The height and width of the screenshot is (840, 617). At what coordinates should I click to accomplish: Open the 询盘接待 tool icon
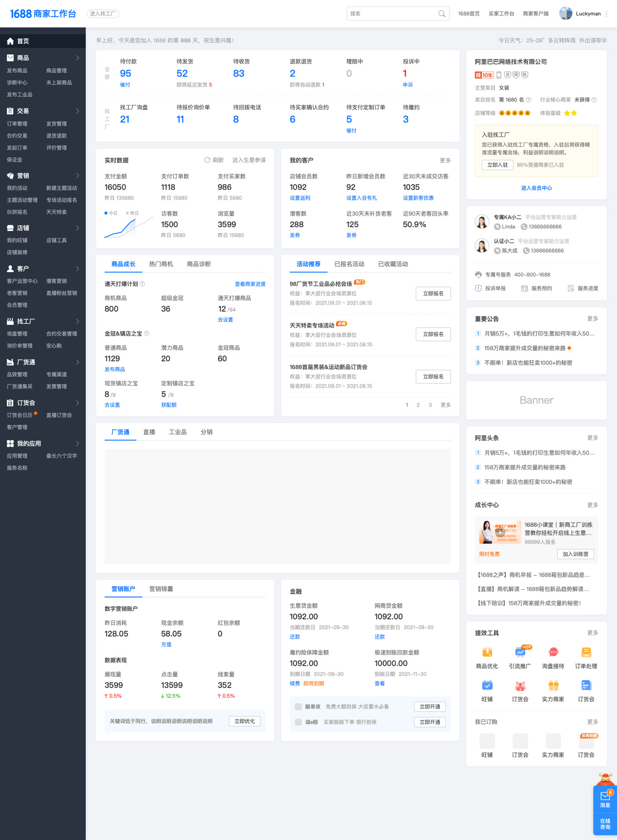pyautogui.click(x=554, y=652)
